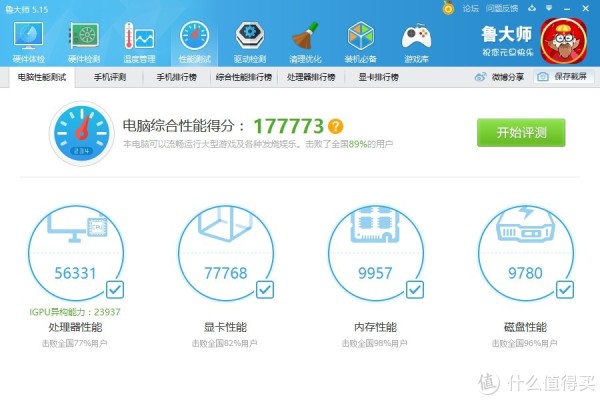Click the 保存截屏 button

[x=564, y=77]
